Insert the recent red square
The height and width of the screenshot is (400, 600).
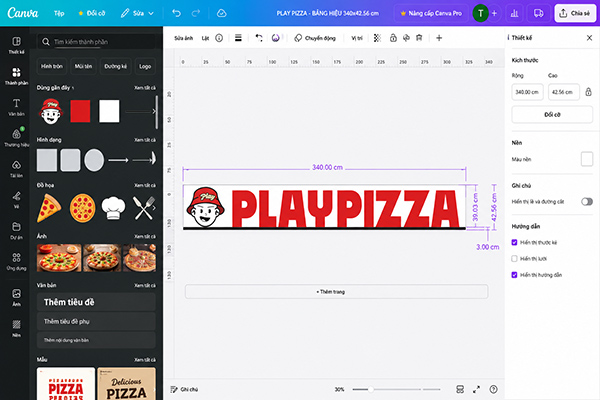click(80, 111)
